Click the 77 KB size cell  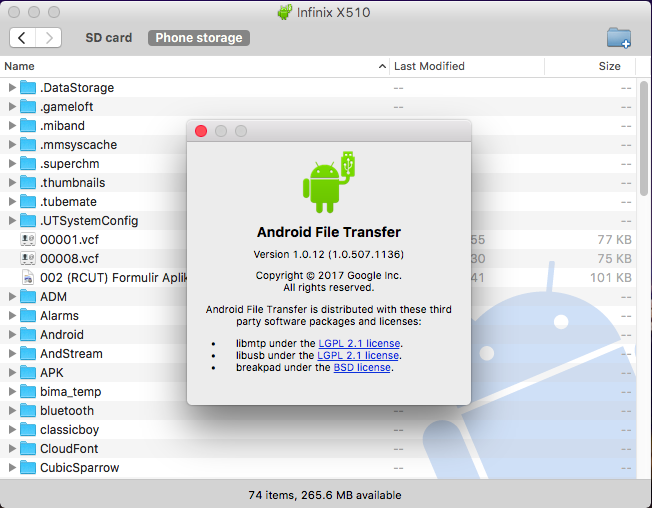tap(615, 240)
